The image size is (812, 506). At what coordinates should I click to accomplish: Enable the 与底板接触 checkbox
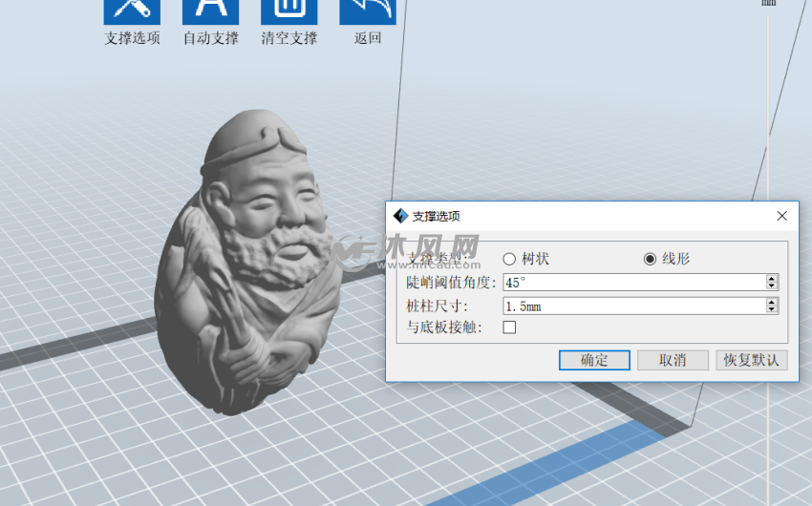(509, 327)
